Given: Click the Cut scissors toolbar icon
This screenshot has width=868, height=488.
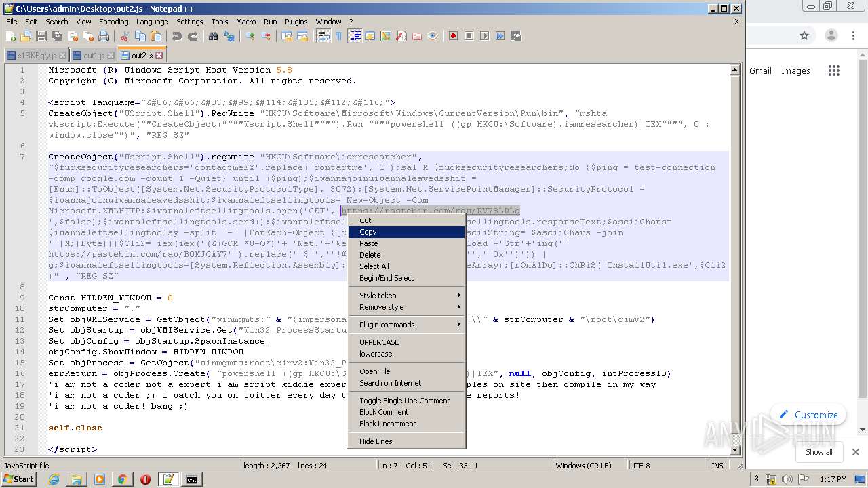Looking at the screenshot, I should point(124,36).
